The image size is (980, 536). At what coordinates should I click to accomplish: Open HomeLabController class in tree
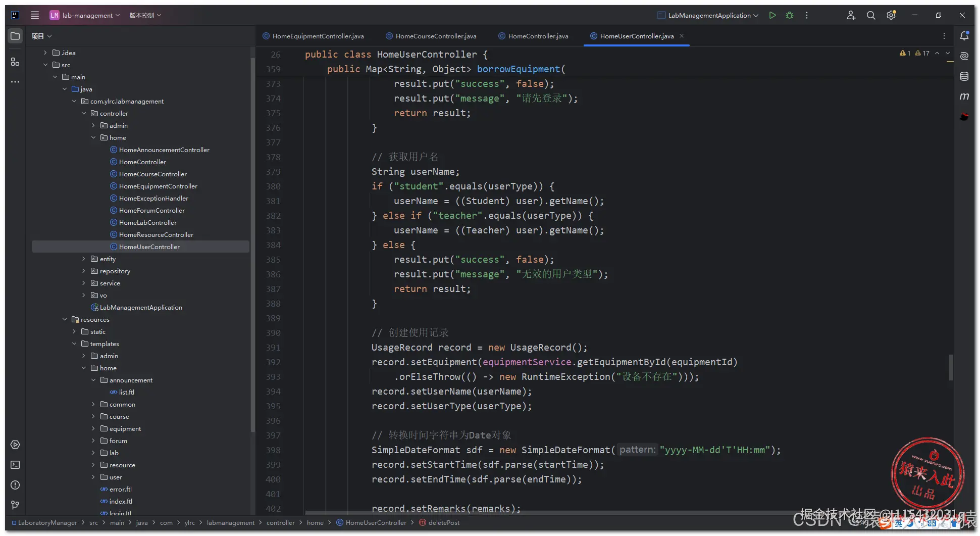point(148,222)
